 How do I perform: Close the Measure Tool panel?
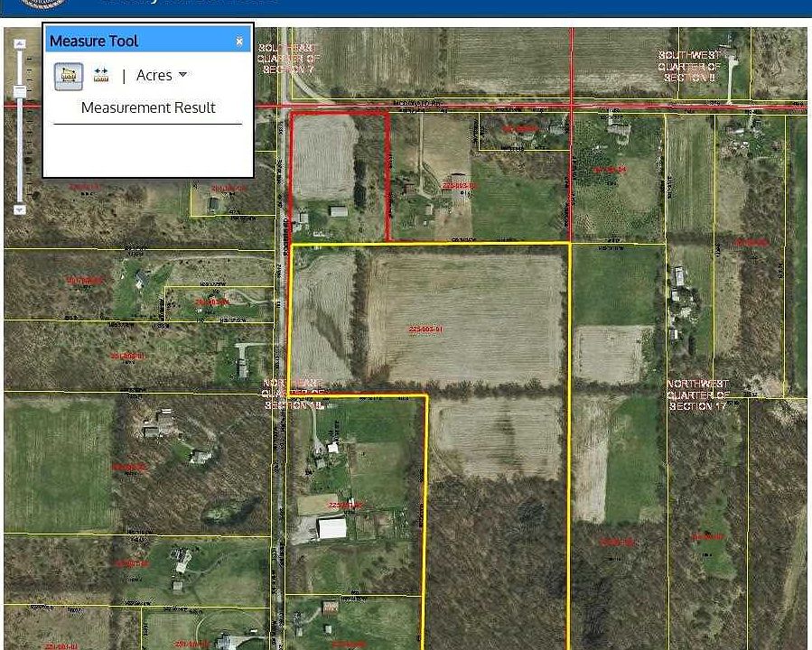click(x=239, y=41)
